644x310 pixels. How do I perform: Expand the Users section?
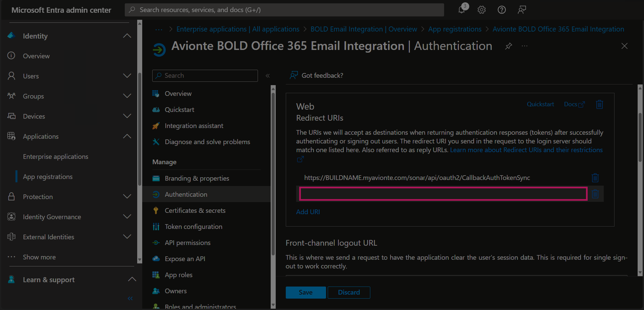point(127,76)
